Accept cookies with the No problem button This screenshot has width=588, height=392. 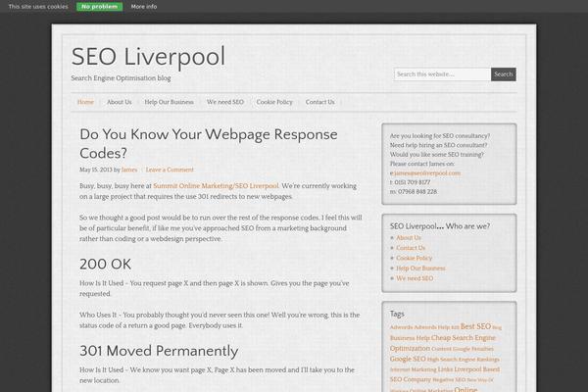pos(99,7)
